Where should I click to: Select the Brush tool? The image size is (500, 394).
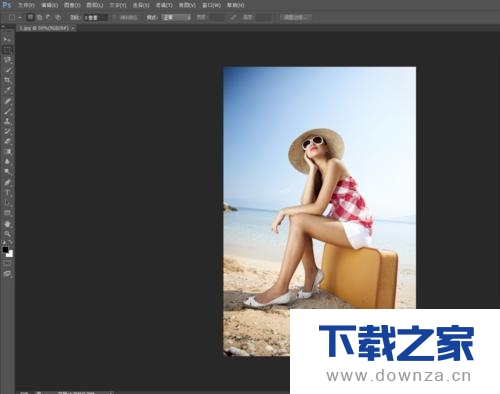click(7, 111)
